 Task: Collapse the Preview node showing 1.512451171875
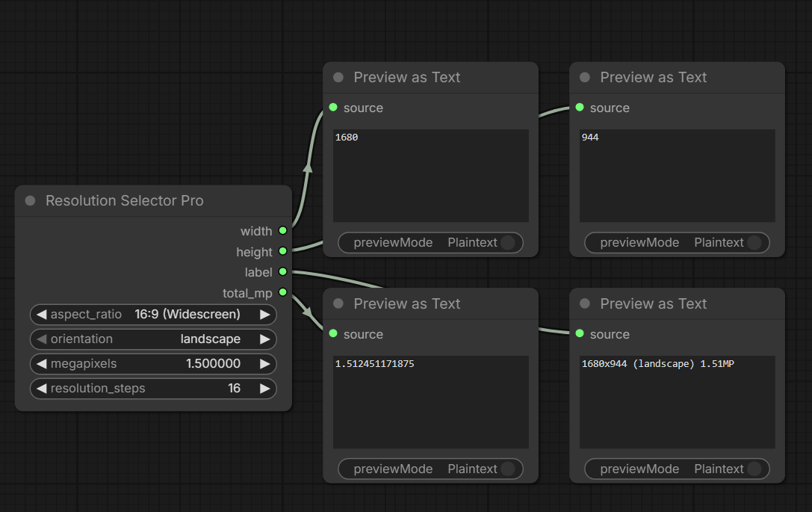tap(338, 303)
